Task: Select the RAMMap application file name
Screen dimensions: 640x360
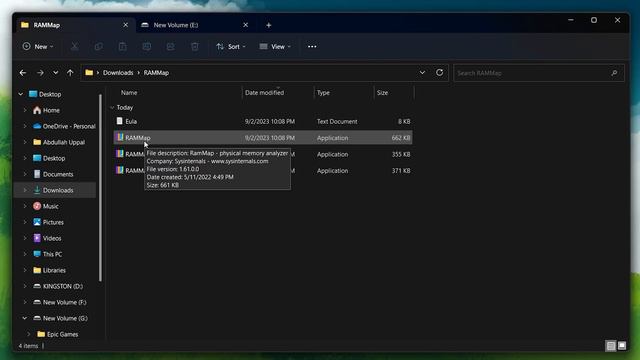Action: tap(138, 138)
